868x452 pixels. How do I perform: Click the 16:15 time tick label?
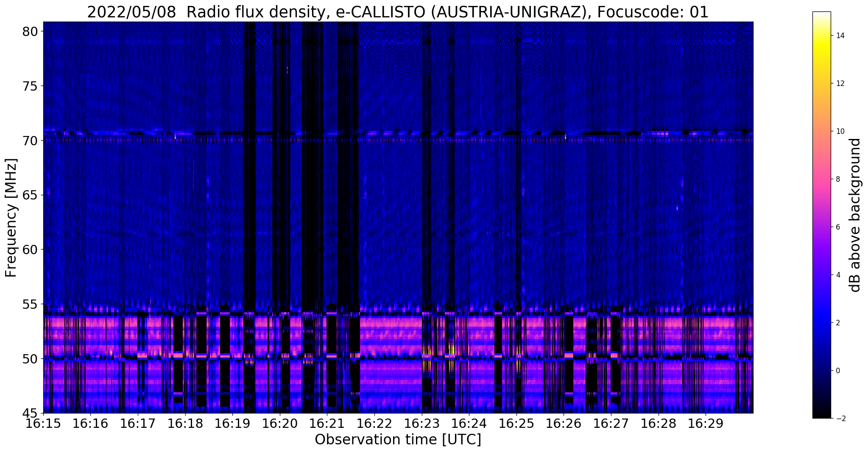(43, 423)
